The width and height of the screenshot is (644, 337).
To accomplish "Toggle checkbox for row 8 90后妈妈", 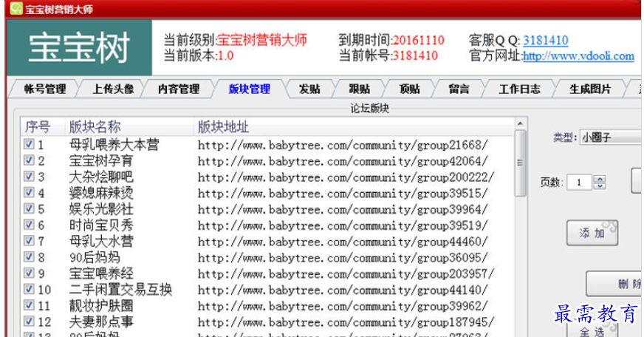I will pos(29,257).
